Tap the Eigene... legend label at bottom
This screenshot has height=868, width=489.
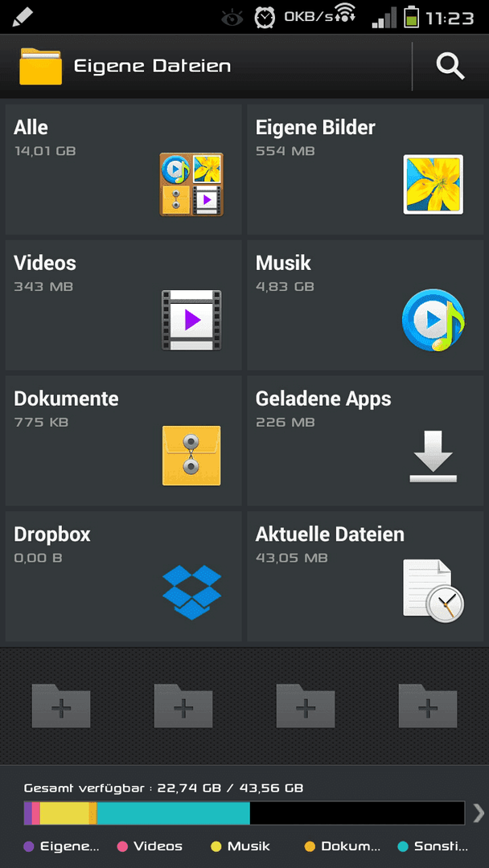pos(70,846)
